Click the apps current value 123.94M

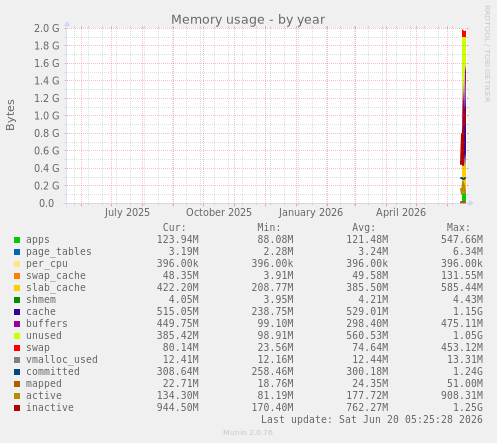[x=177, y=240]
